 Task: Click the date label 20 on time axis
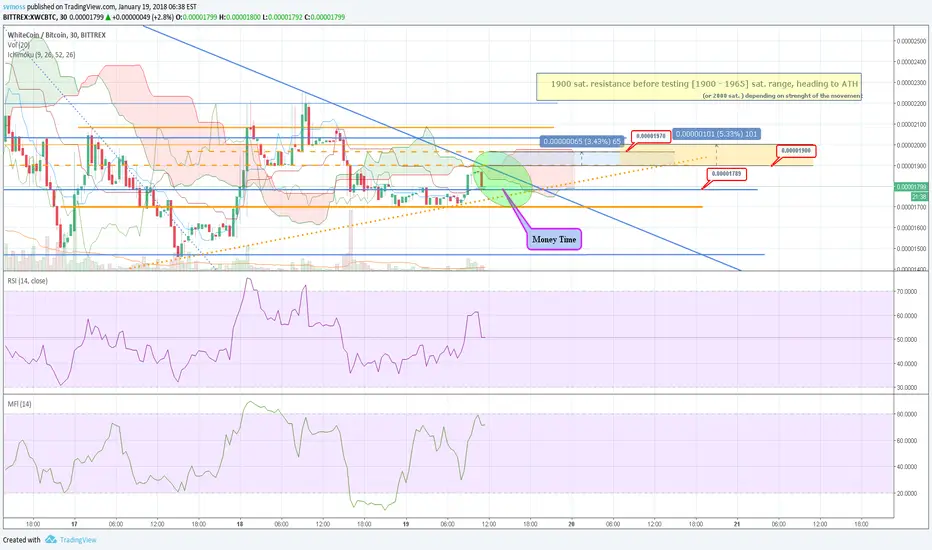572,524
